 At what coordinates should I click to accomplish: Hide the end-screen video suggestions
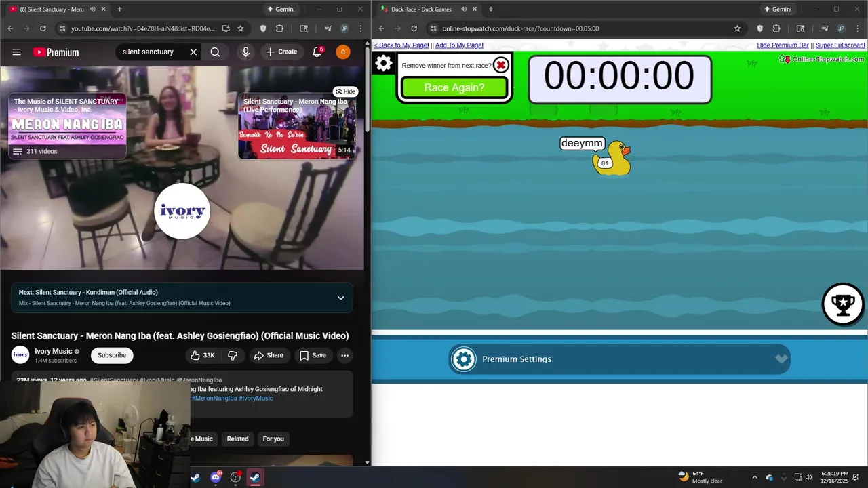click(345, 91)
